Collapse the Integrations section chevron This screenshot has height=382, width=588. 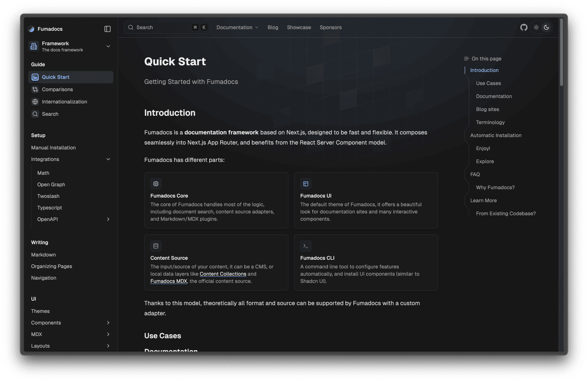[108, 159]
